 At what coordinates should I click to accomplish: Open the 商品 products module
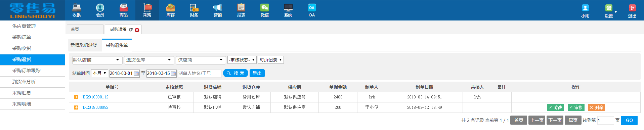tap(124, 10)
